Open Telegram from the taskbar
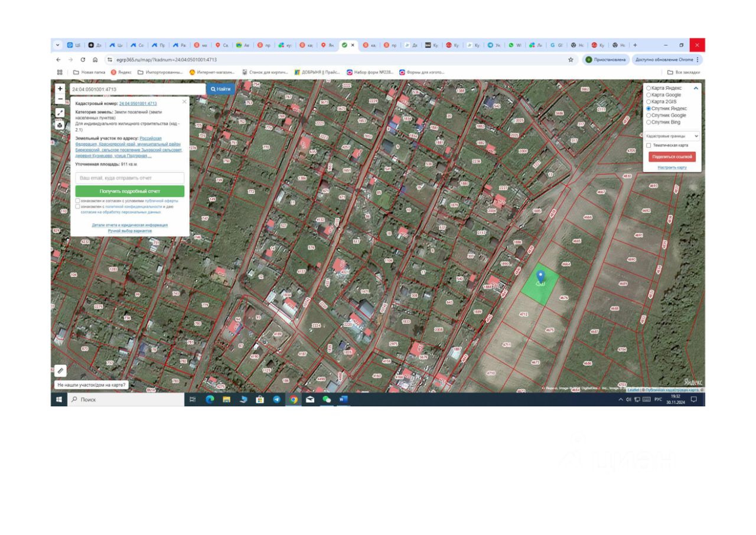The image size is (756, 535). coord(276,400)
